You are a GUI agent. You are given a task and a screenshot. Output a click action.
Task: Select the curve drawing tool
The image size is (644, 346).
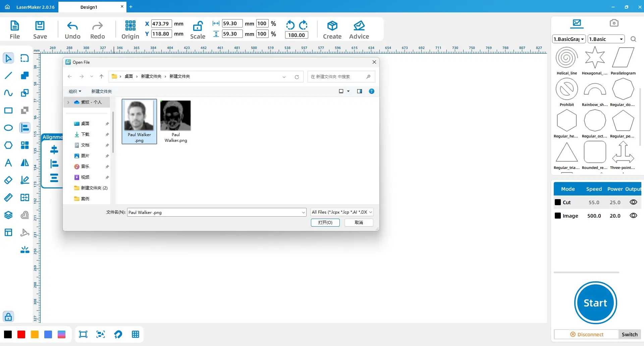click(8, 93)
